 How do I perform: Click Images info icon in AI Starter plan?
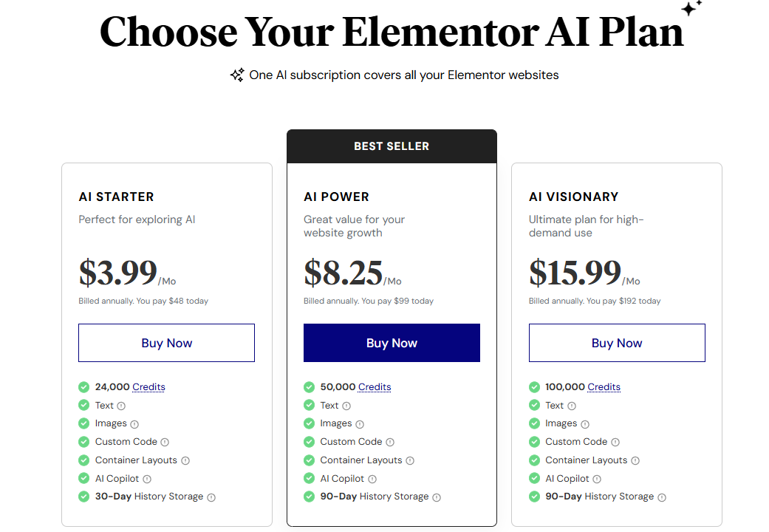(x=134, y=424)
